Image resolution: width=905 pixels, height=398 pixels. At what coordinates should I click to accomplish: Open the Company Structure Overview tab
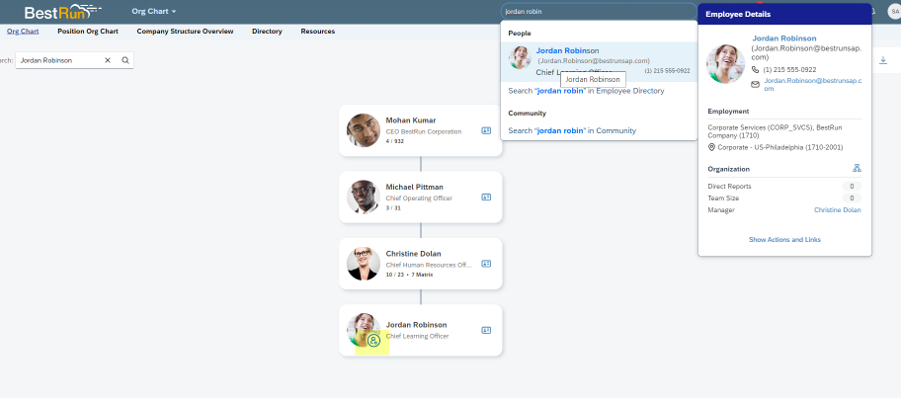tap(185, 31)
